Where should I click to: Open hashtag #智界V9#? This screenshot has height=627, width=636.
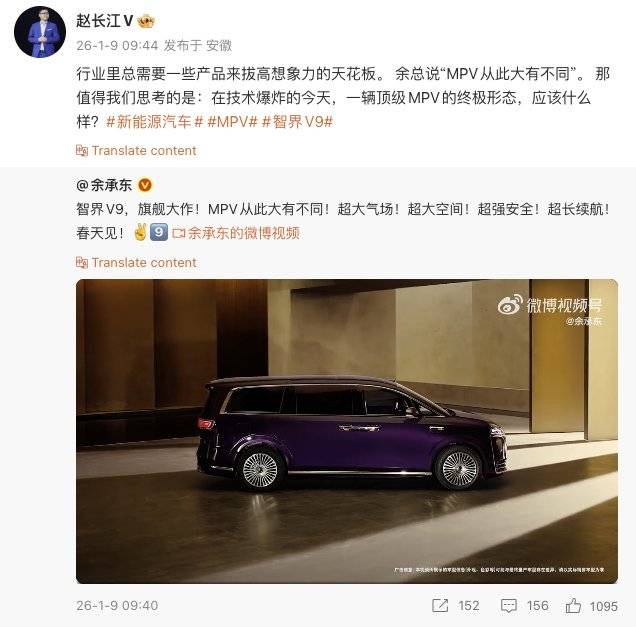click(298, 122)
